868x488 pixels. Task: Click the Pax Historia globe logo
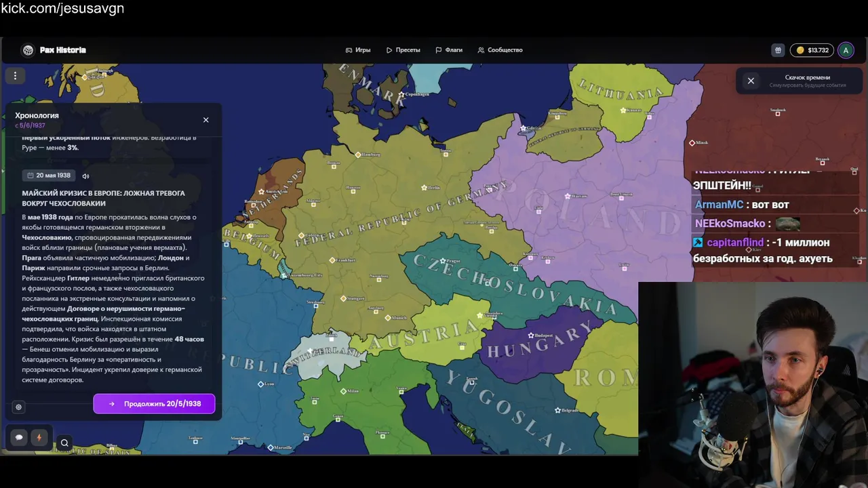28,50
